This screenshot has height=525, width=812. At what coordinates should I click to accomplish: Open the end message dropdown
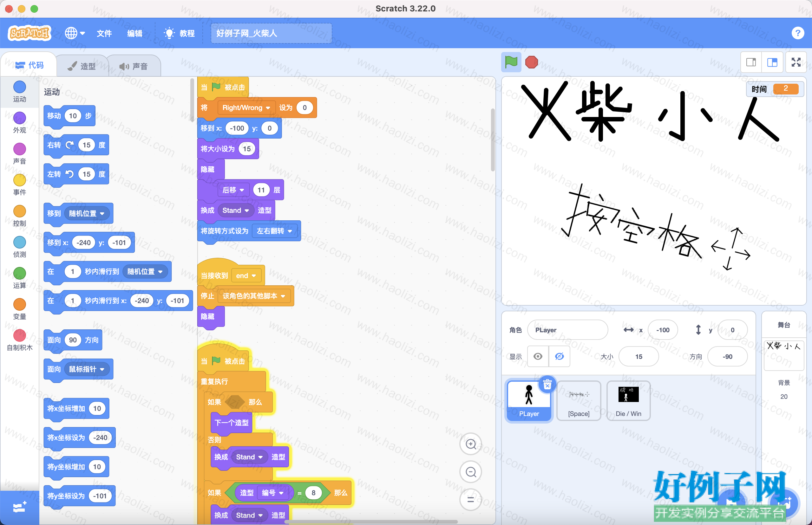(246, 275)
